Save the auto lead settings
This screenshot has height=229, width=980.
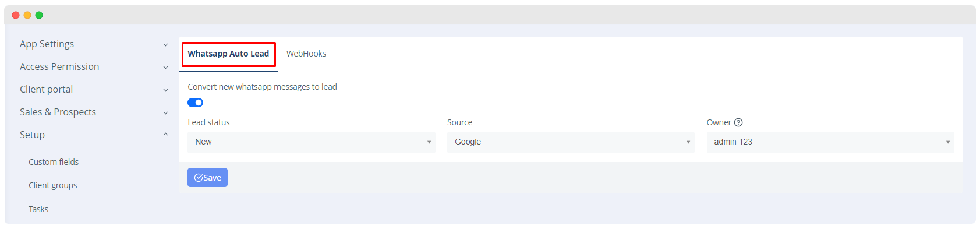tap(207, 178)
